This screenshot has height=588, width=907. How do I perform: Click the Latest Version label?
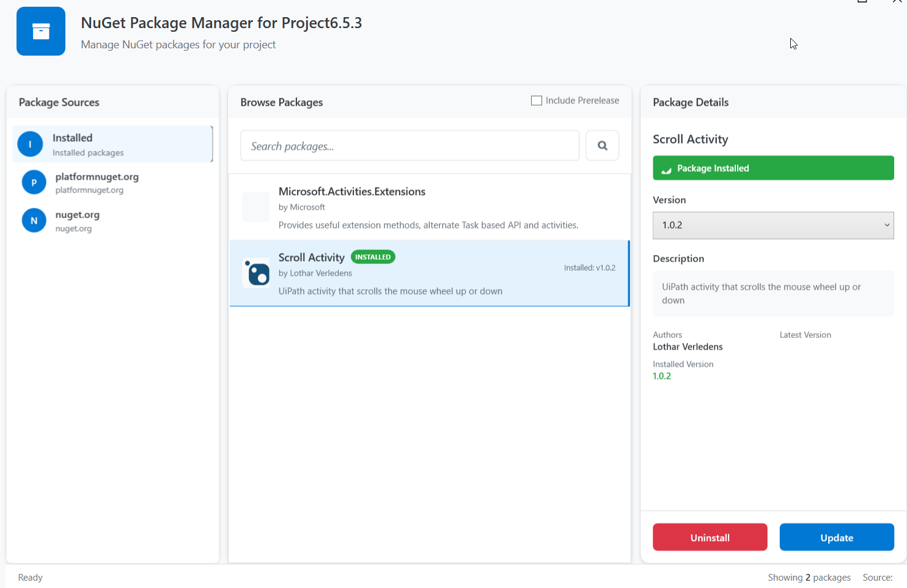click(806, 335)
